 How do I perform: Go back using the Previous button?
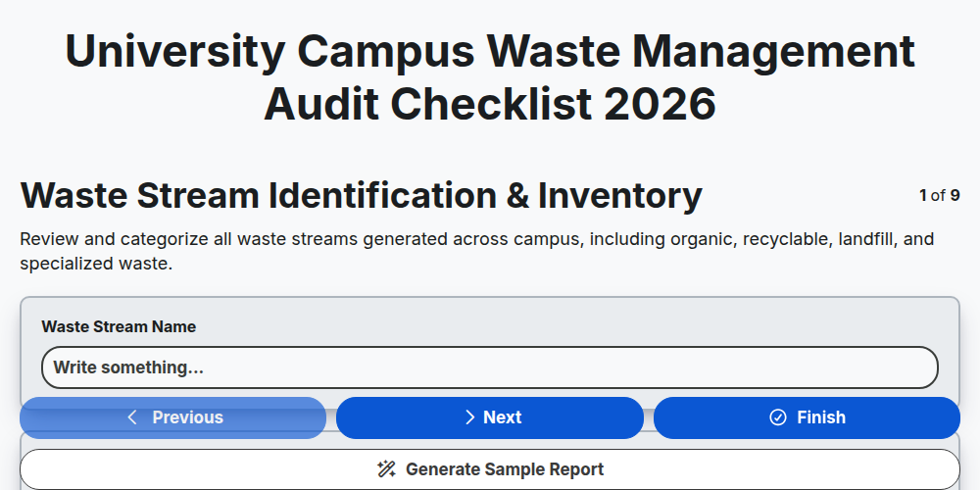point(173,417)
